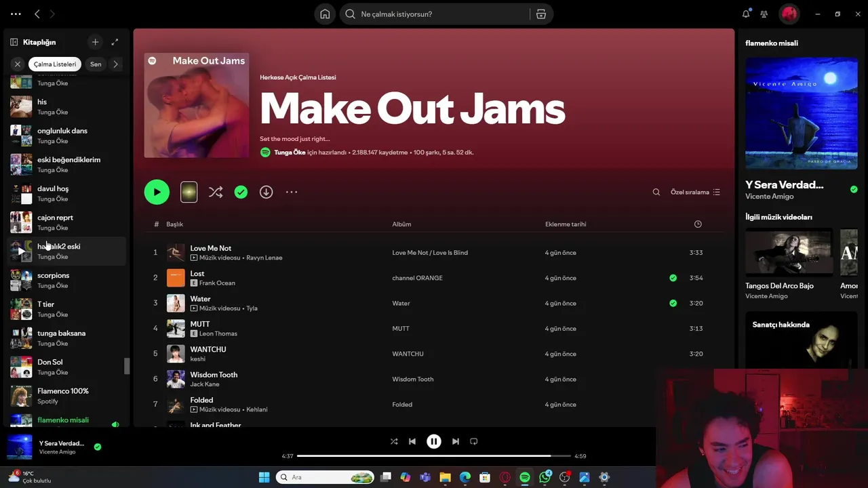Toggle shuffle in the player bar
Viewport: 868px width, 488px height.
click(x=394, y=441)
